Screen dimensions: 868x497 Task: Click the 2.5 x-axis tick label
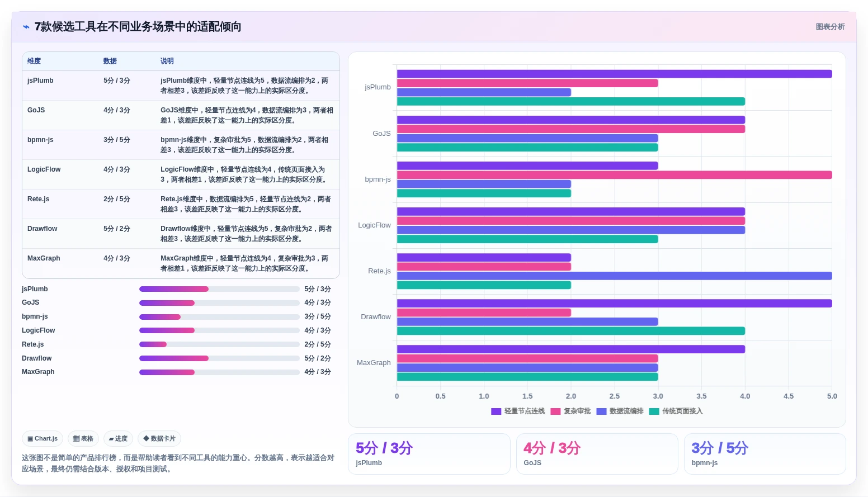[x=614, y=396]
